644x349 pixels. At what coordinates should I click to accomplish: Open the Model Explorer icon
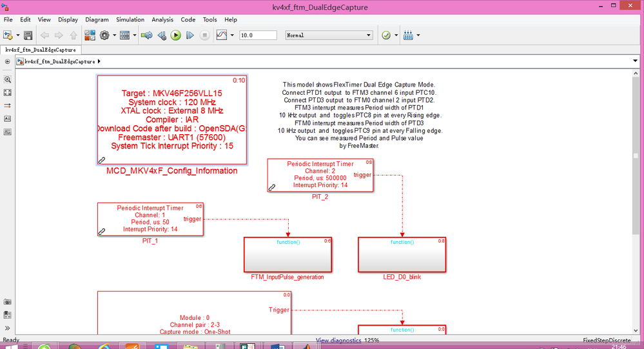point(125,35)
